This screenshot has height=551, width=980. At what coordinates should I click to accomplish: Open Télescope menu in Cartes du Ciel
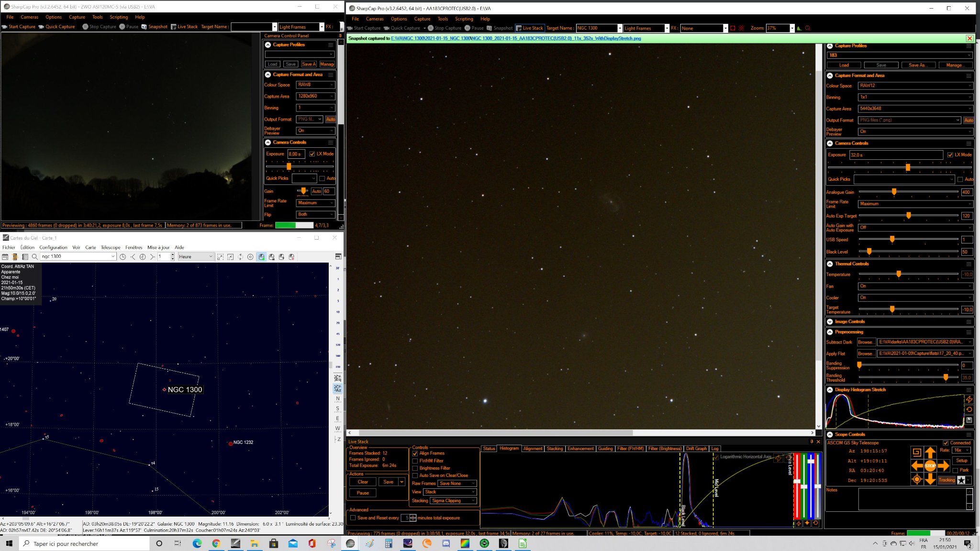111,247
